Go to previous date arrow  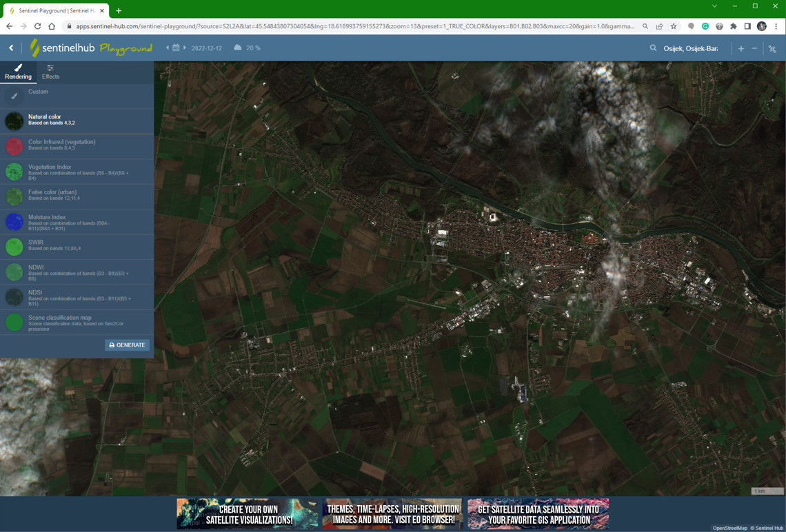168,48
